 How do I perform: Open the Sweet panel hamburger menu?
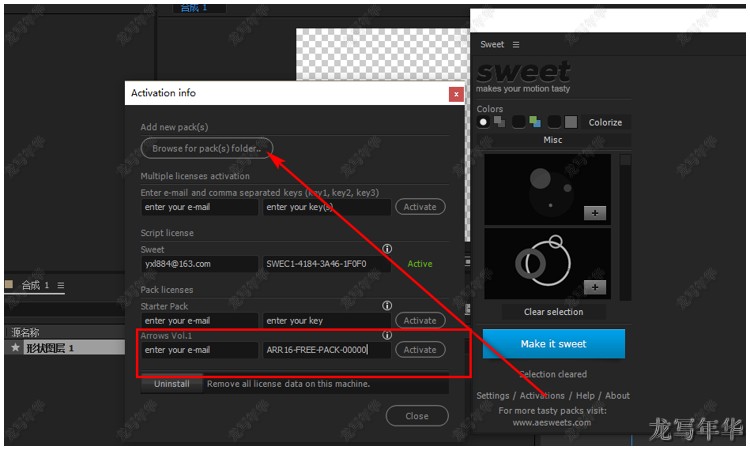(516, 44)
